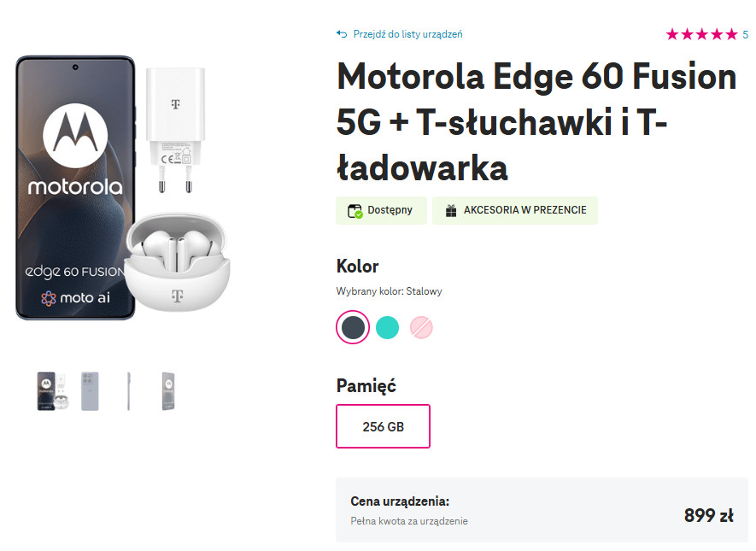Select the 256 GB memory option

point(383,426)
